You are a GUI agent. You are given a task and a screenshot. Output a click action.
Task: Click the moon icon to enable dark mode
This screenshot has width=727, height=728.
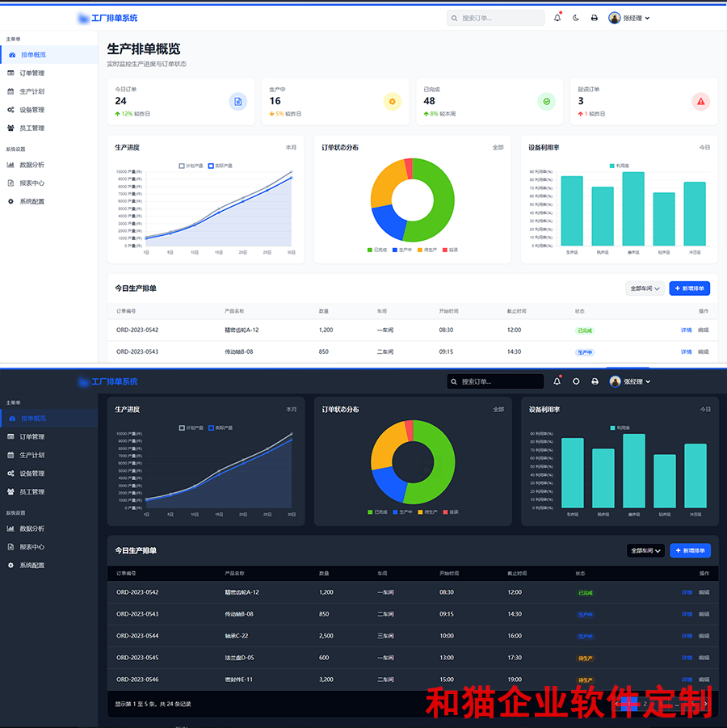(576, 18)
